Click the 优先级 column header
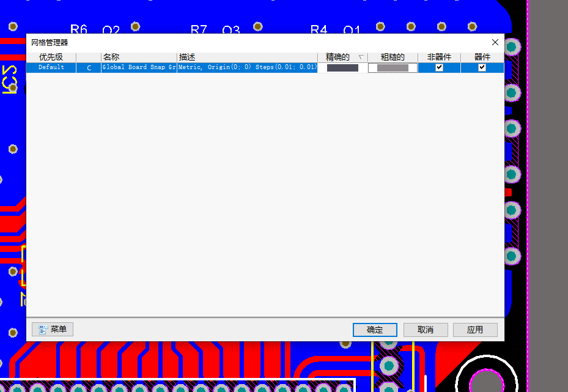The image size is (568, 392). [x=51, y=57]
